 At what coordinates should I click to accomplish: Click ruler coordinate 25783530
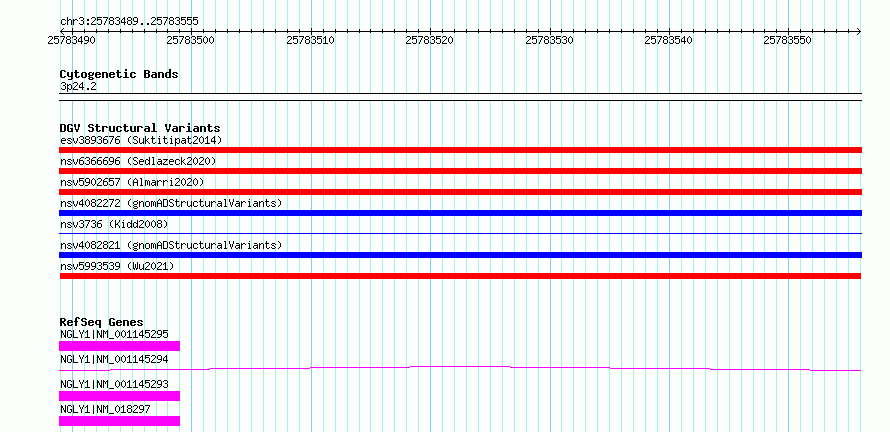pyautogui.click(x=549, y=41)
